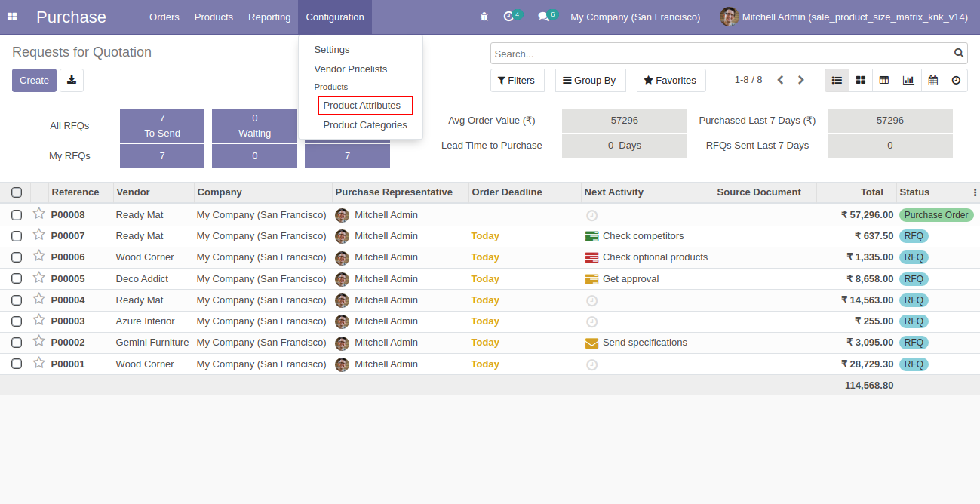
Task: Switch to calendar view
Action: 932,80
